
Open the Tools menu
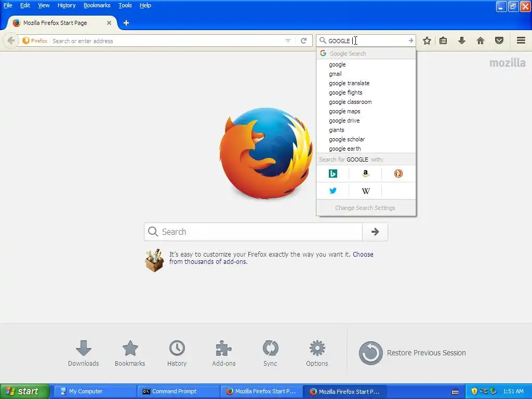click(x=125, y=5)
